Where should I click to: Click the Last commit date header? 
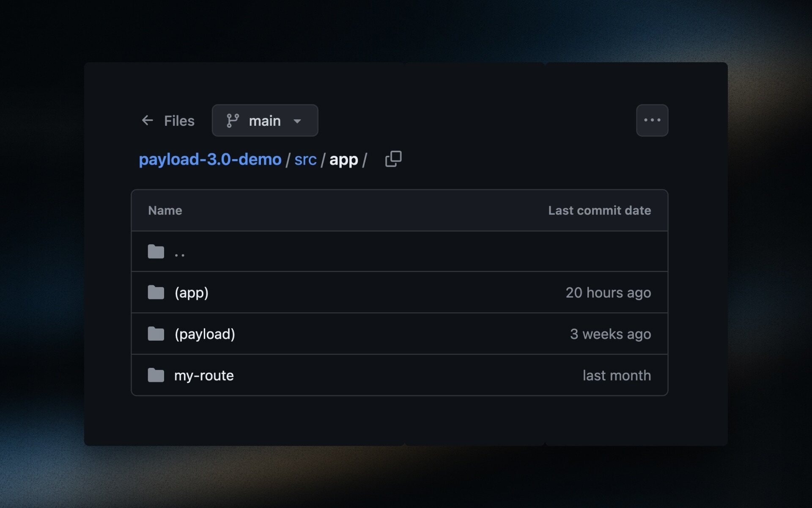coord(600,210)
